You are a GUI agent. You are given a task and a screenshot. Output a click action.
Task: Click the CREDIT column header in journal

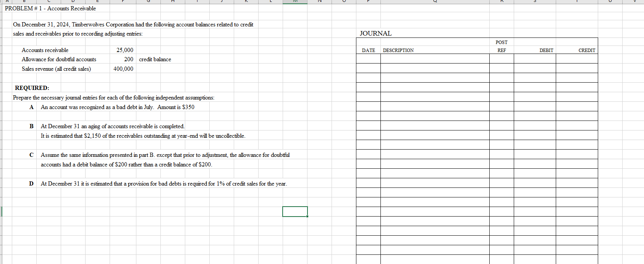click(x=587, y=51)
